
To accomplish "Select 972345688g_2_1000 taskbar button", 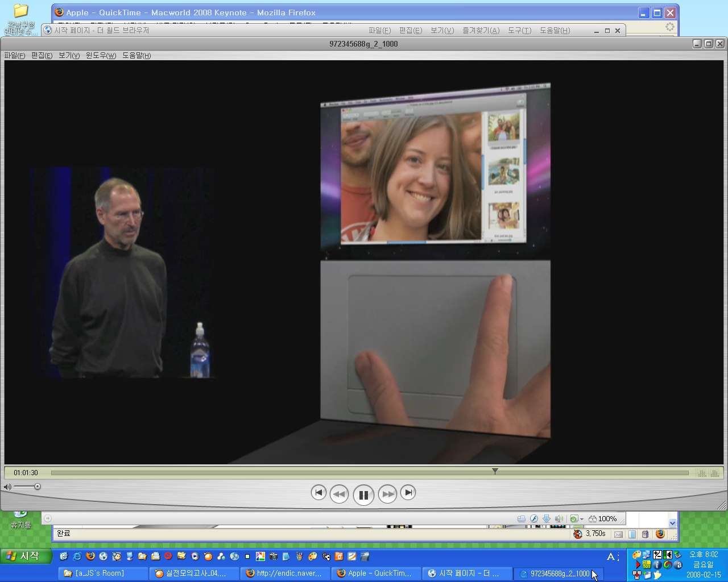I will [x=559, y=573].
